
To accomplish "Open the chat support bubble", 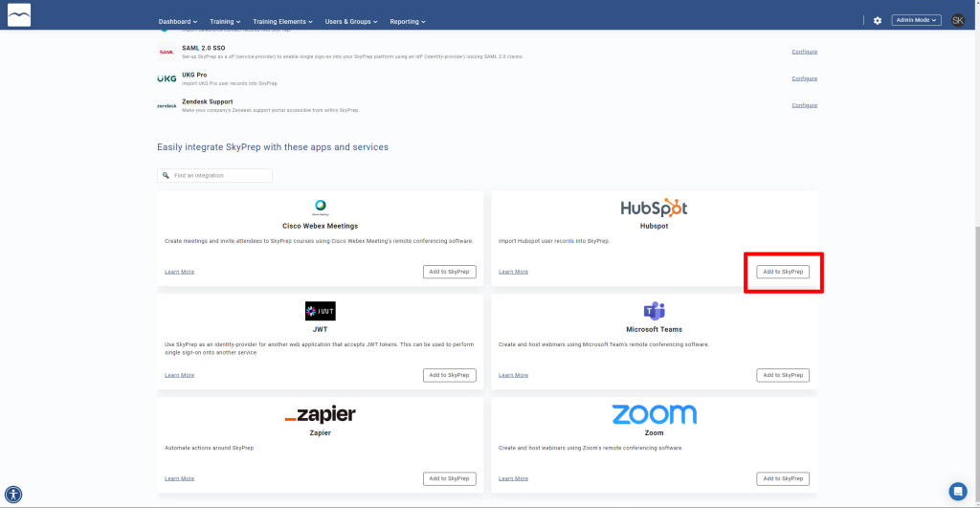I will (957, 491).
